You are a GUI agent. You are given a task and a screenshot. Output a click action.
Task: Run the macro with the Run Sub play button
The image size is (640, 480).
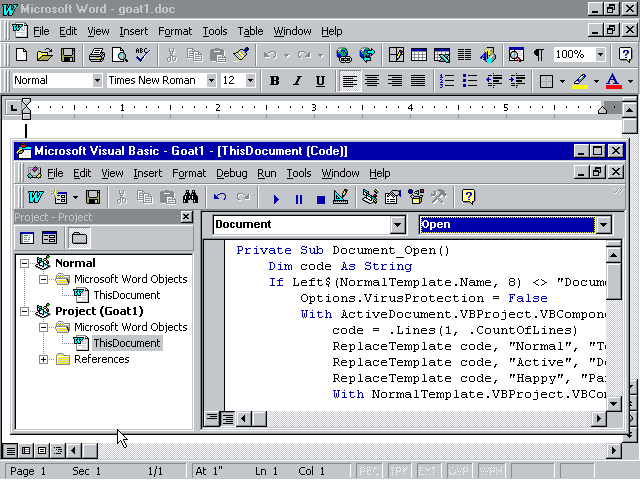[276, 199]
